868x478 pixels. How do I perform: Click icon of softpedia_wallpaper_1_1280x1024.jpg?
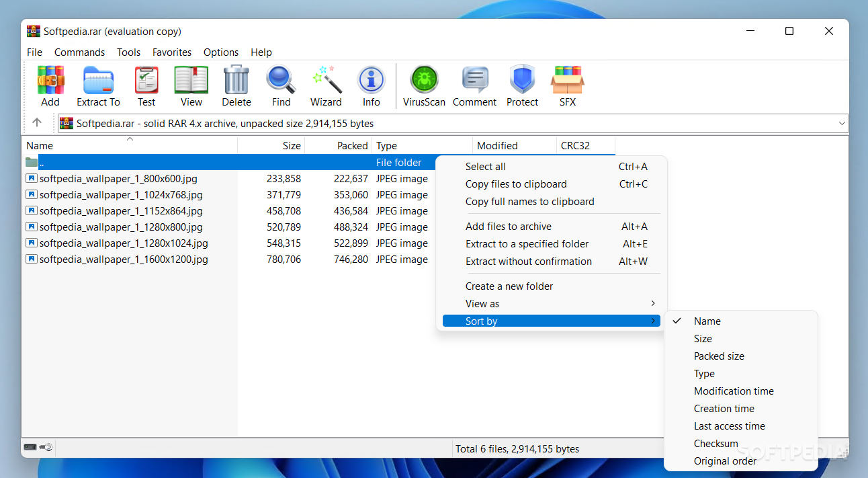32,243
